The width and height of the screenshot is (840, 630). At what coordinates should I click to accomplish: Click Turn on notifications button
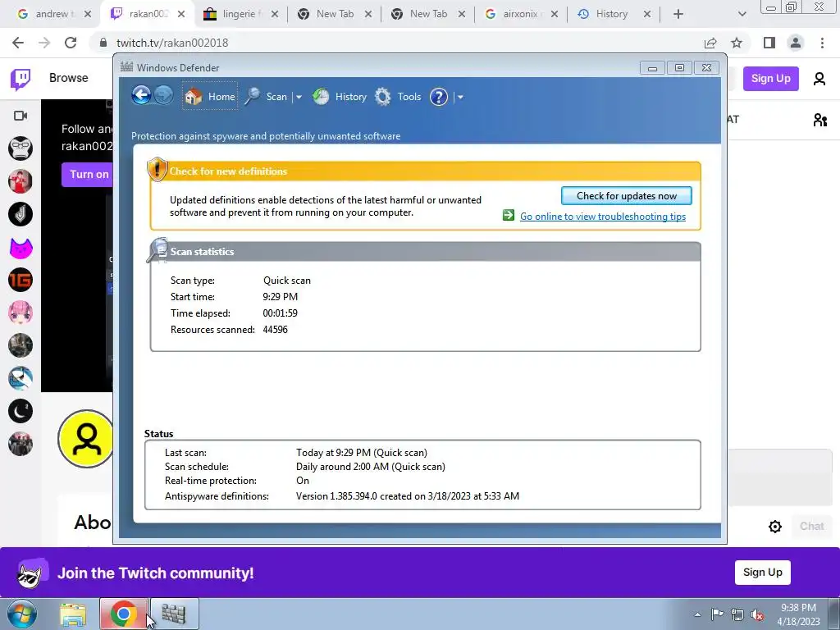coord(87,174)
